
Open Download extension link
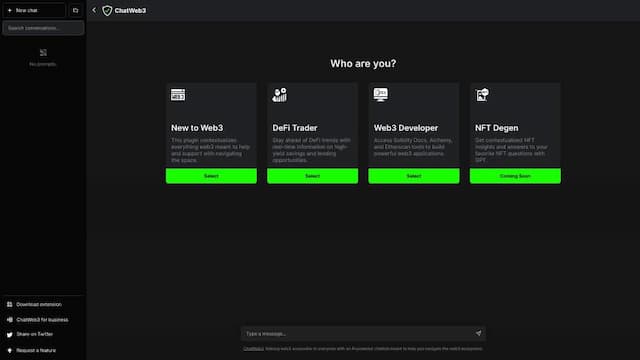[39, 304]
